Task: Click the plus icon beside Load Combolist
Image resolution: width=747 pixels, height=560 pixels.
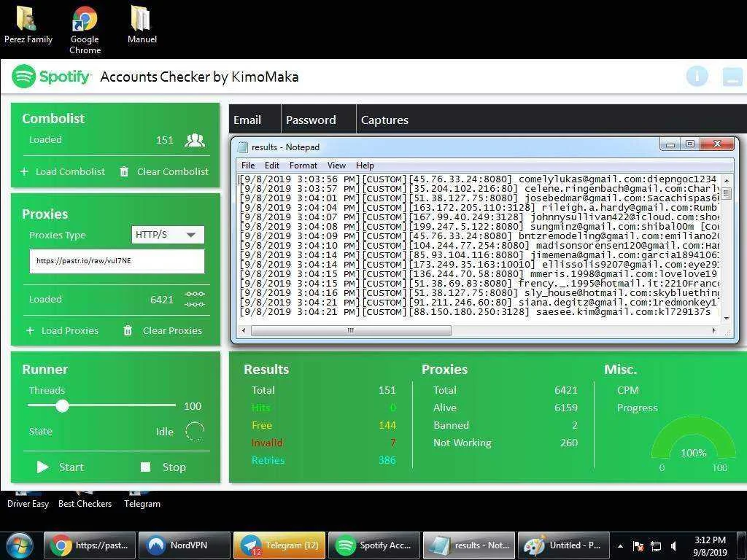Action: tap(25, 171)
